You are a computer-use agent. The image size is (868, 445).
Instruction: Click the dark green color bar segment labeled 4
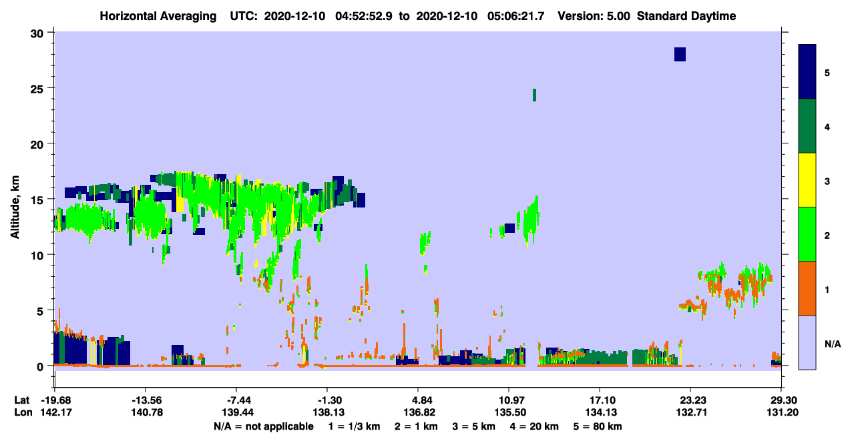(x=807, y=126)
